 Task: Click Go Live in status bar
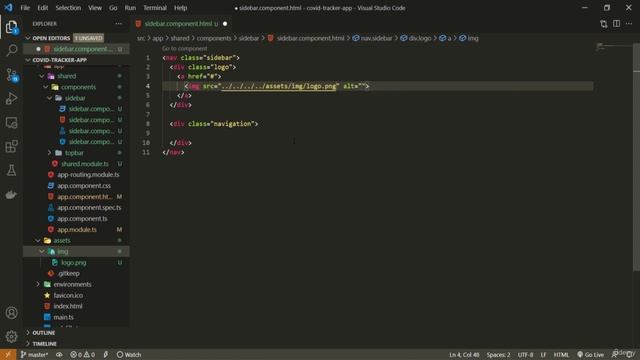[x=591, y=355]
